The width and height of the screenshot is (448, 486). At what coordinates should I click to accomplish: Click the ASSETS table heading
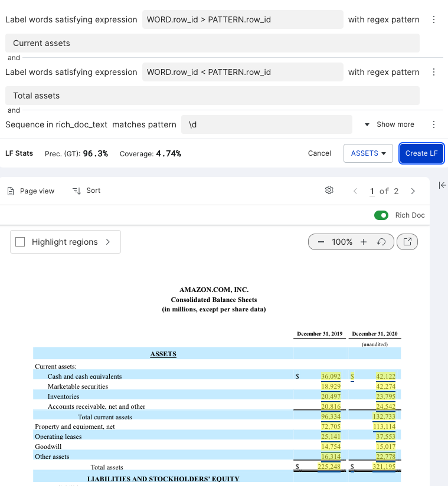[163, 354]
